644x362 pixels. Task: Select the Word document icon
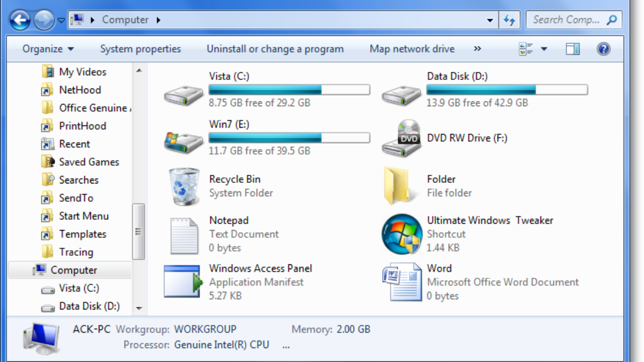[401, 282]
